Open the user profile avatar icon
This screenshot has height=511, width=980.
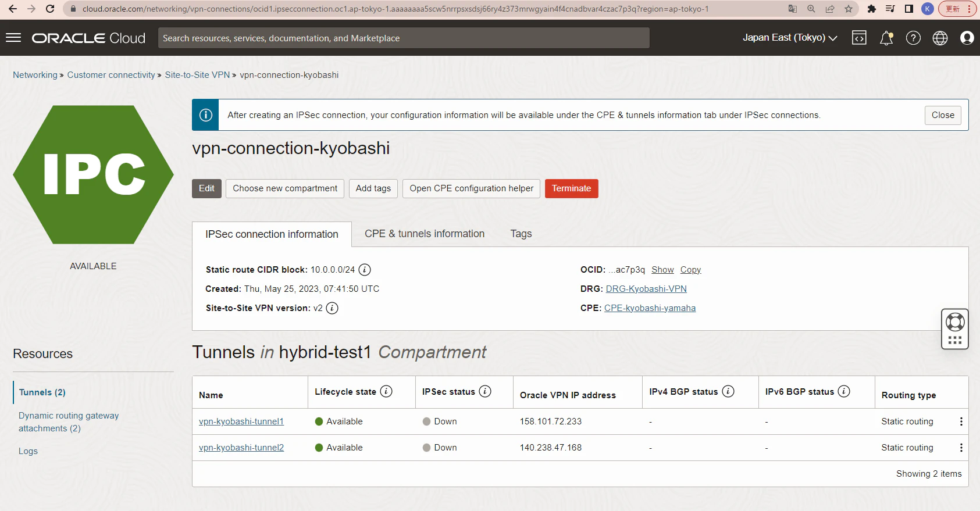click(x=967, y=38)
